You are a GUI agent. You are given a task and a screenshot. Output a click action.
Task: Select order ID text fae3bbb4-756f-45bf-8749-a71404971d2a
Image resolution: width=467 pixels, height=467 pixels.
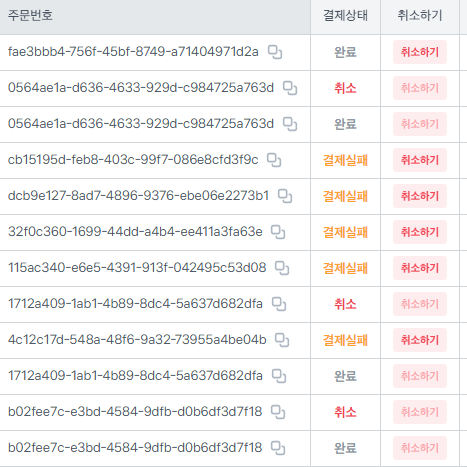click(133, 52)
